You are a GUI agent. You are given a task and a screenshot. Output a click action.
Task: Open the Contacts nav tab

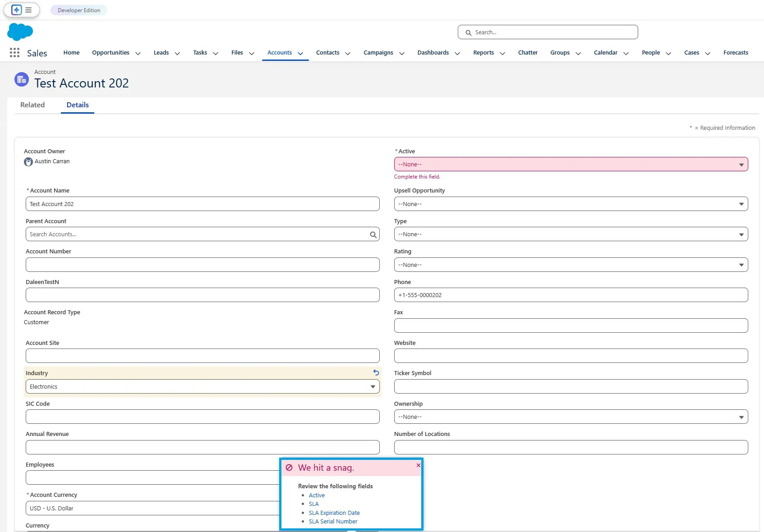point(327,53)
